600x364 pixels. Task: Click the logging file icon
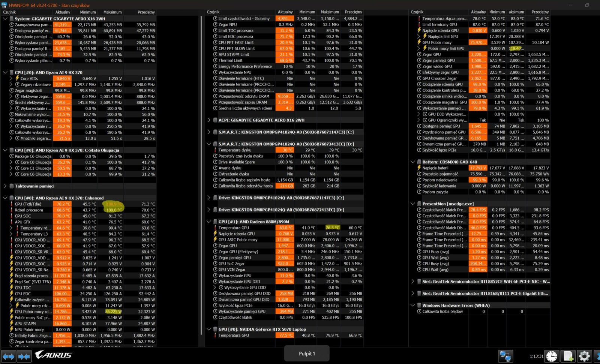pos(568,356)
